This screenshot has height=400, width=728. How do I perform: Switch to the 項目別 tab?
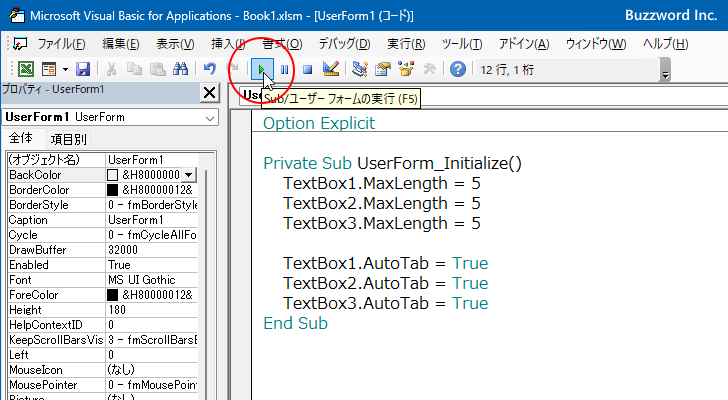(x=69, y=139)
